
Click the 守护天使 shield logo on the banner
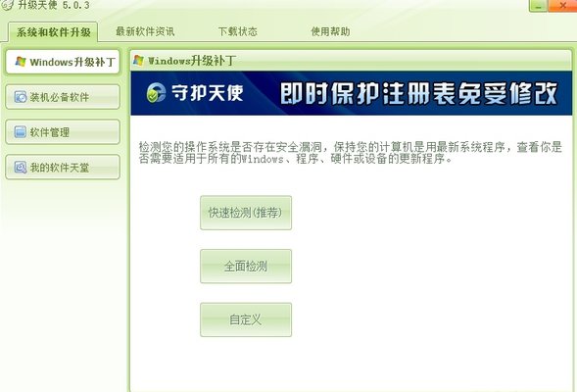pos(156,92)
